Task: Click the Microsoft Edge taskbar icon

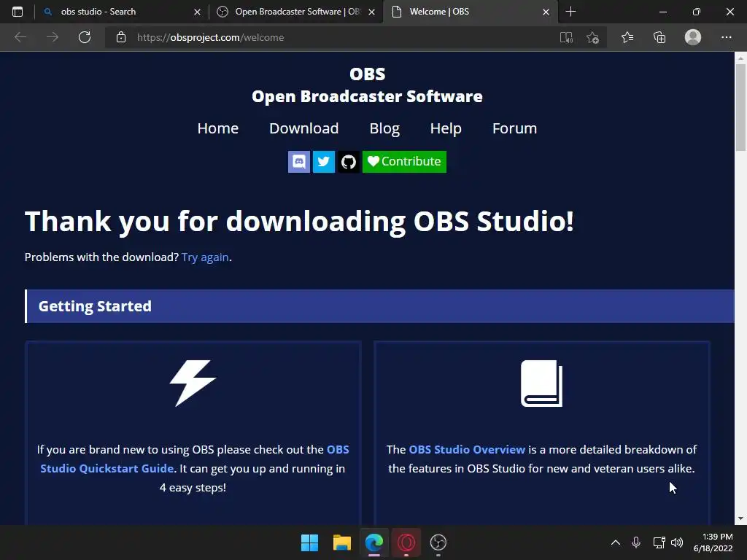Action: pos(374,542)
